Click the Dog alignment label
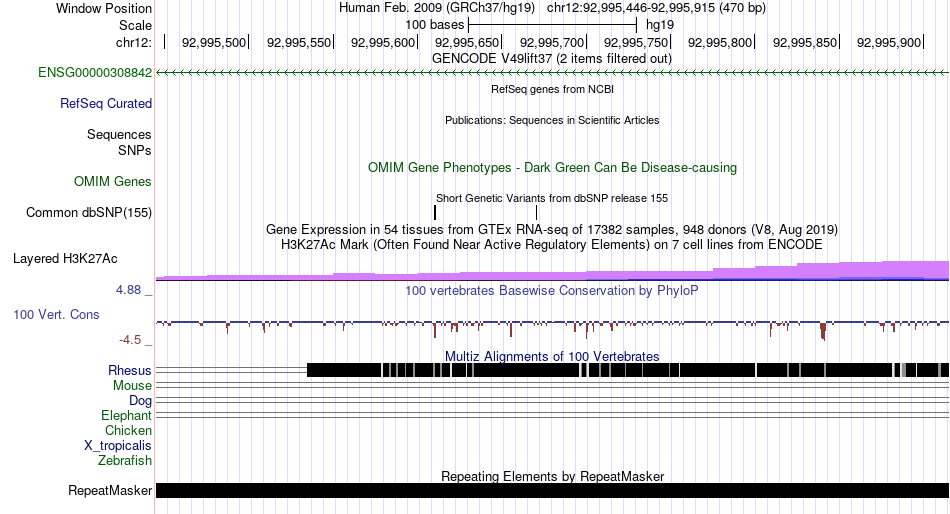The height and width of the screenshot is (514, 950). 140,401
